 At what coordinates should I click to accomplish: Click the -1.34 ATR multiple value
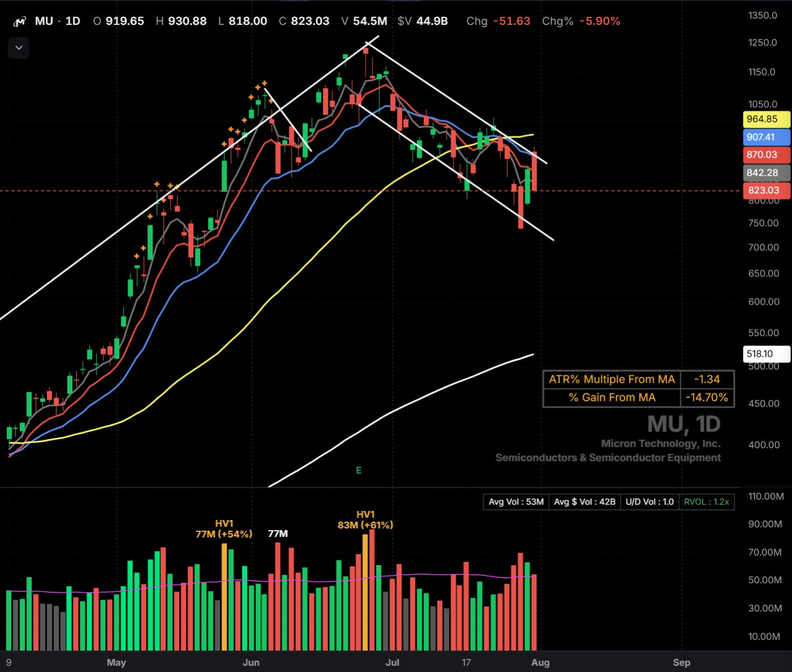tap(707, 380)
